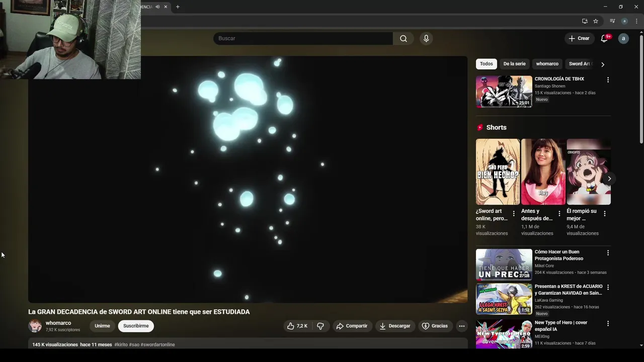Show the next Shorts with the arrow
The width and height of the screenshot is (644, 362).
point(609,178)
